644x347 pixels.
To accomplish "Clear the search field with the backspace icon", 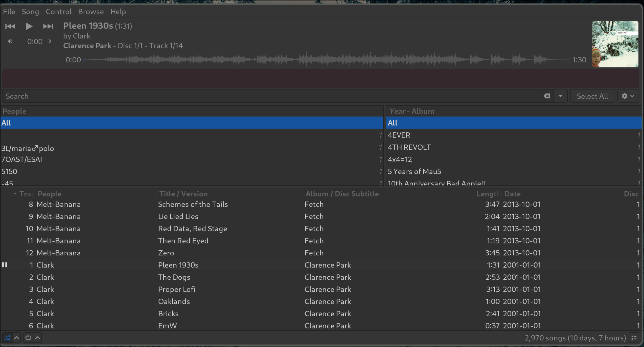I will [547, 96].
